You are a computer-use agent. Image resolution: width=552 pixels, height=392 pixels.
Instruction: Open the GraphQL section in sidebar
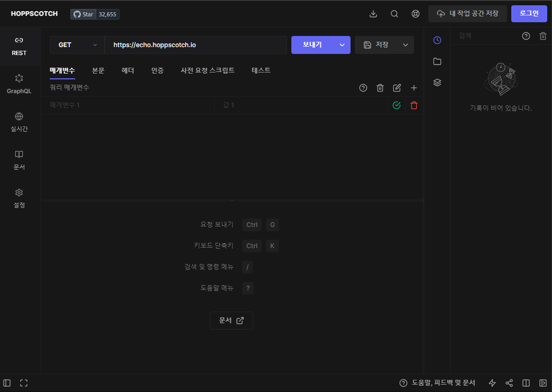pos(19,84)
